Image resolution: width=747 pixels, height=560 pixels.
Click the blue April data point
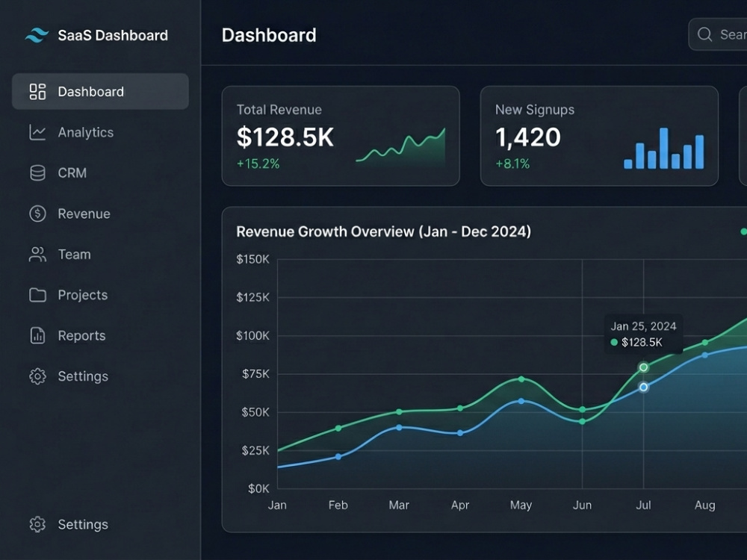point(460,433)
